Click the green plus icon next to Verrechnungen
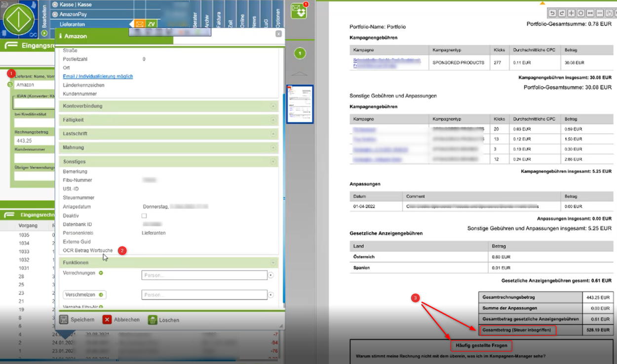 point(101,273)
